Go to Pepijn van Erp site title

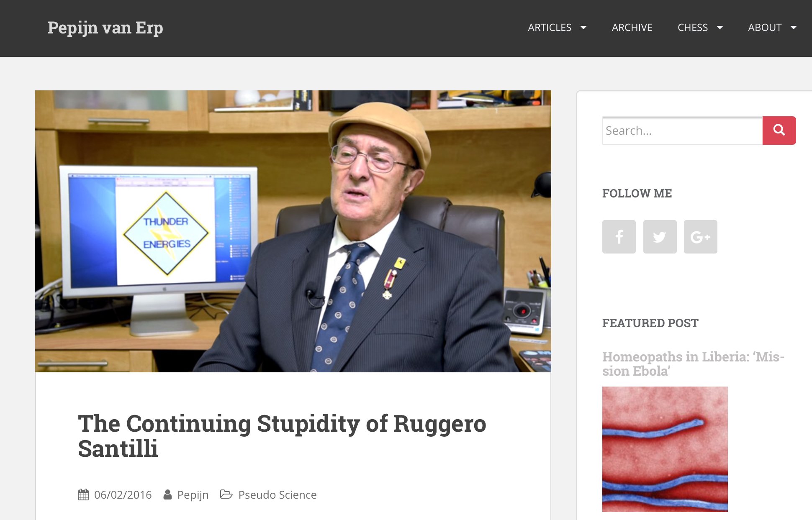point(105,28)
